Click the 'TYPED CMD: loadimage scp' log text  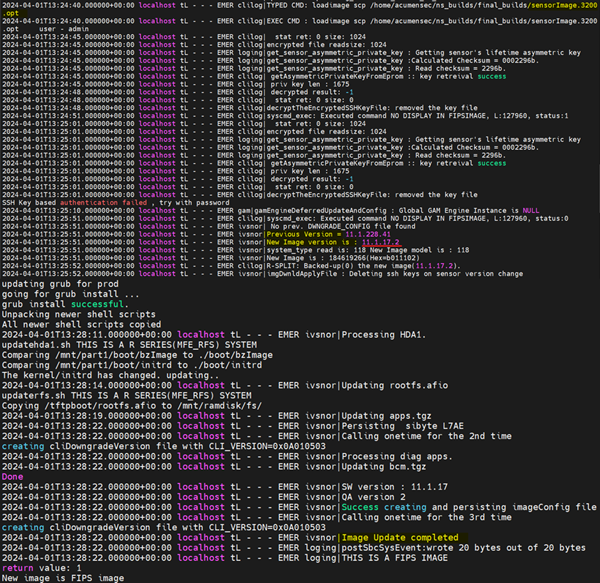316,5
